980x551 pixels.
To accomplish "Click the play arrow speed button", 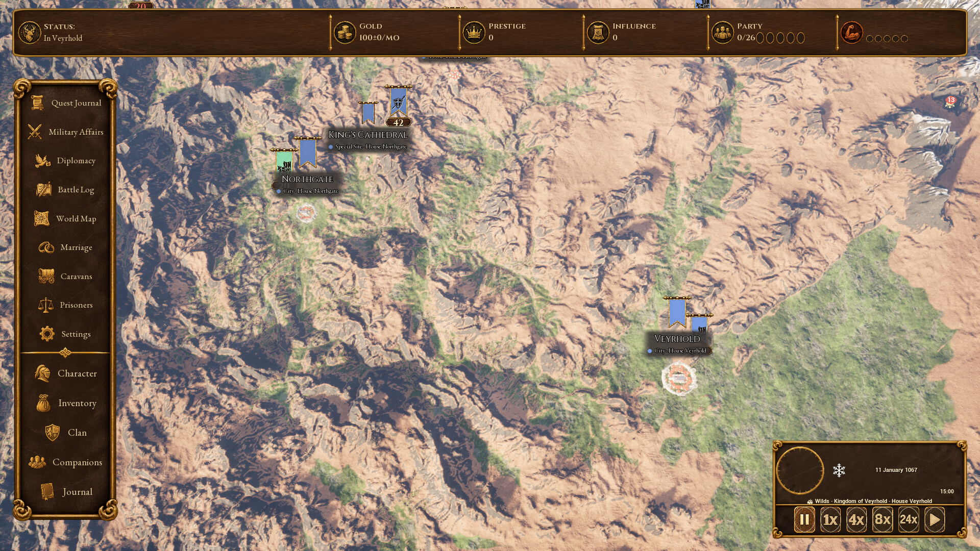I will (935, 520).
